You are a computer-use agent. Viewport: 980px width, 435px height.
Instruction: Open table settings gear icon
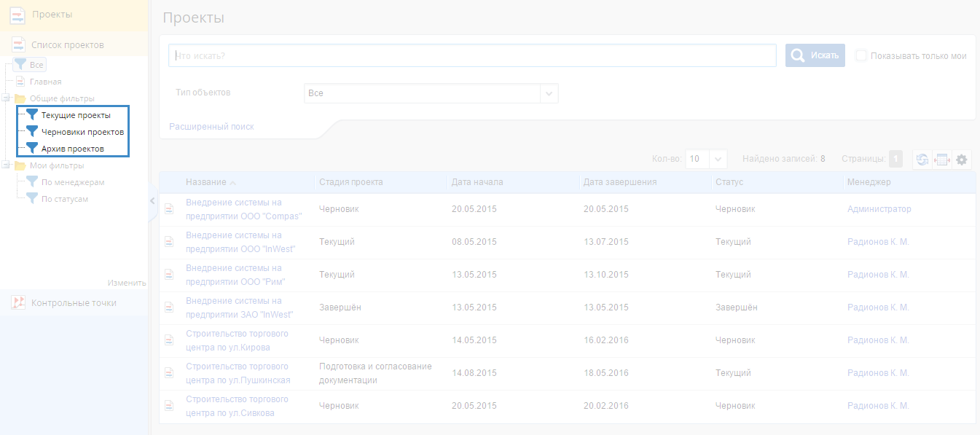click(962, 160)
